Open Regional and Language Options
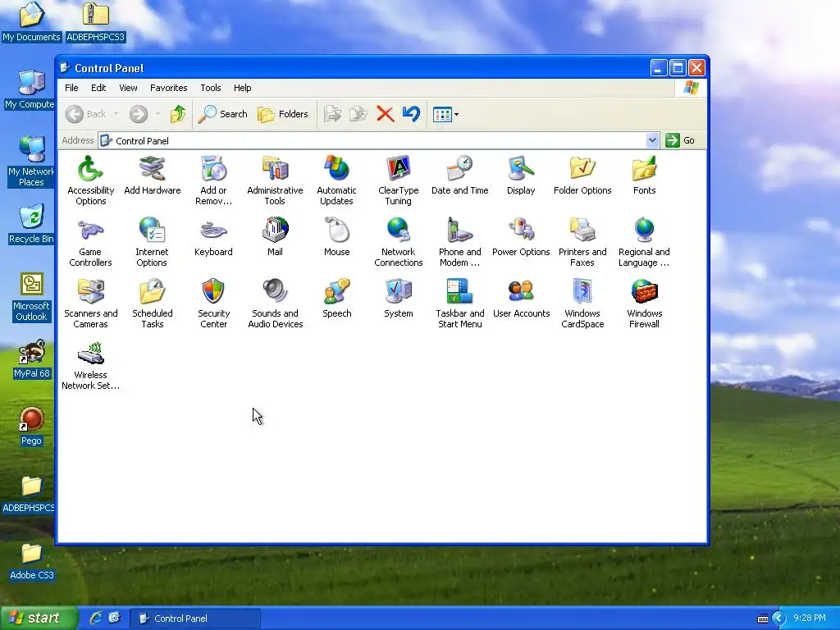The width and height of the screenshot is (840, 630). (x=644, y=242)
